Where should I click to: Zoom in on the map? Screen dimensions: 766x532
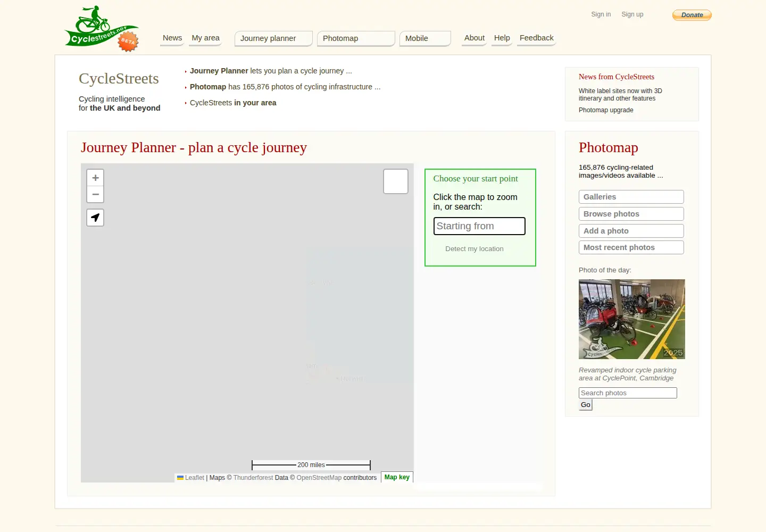pos(95,178)
